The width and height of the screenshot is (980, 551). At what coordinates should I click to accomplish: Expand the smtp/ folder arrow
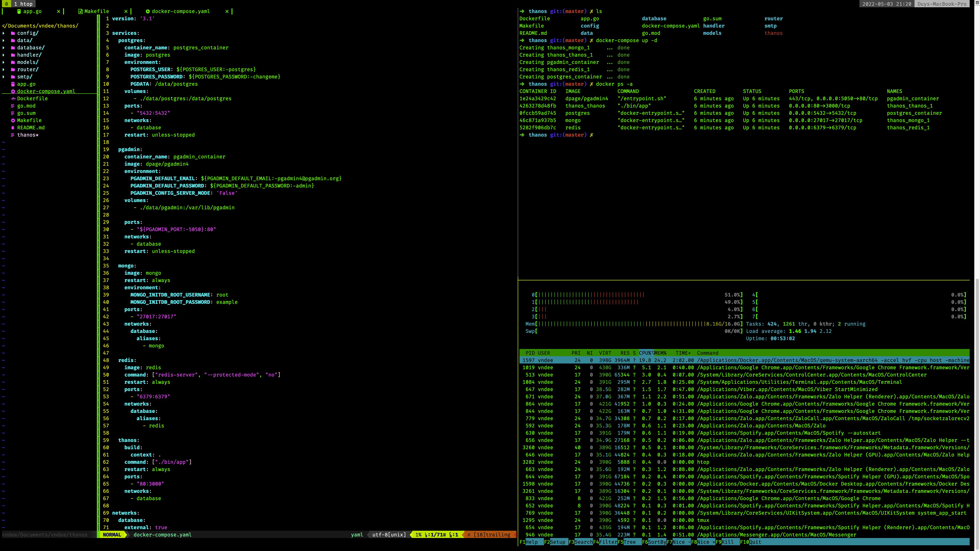pyautogui.click(x=4, y=77)
